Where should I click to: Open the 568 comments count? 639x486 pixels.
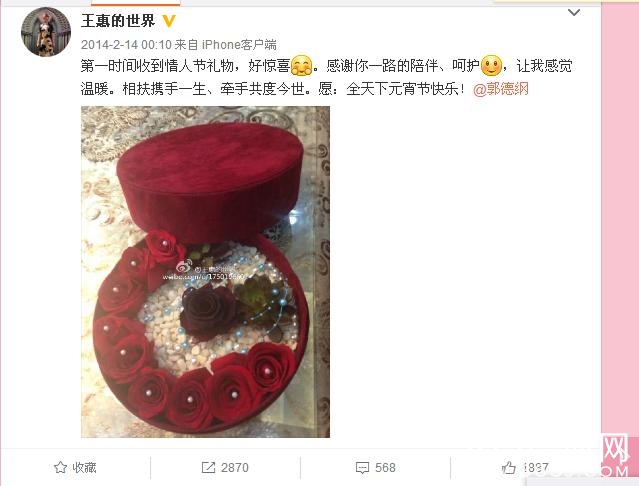385,467
